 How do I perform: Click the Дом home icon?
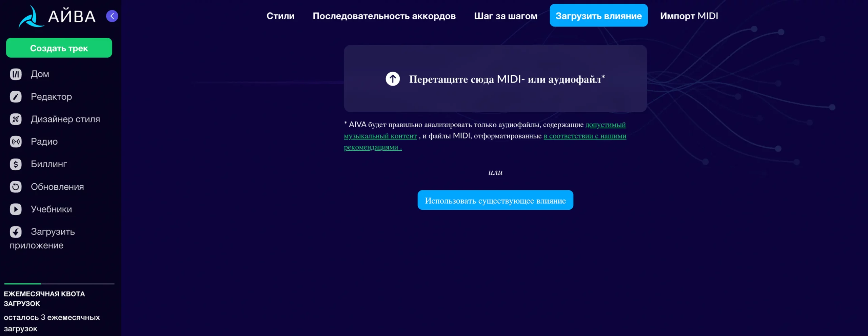pos(16,74)
